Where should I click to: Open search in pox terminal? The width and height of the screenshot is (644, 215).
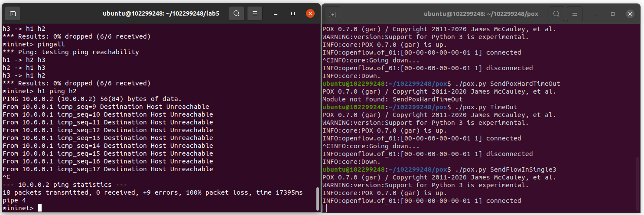[x=556, y=14]
